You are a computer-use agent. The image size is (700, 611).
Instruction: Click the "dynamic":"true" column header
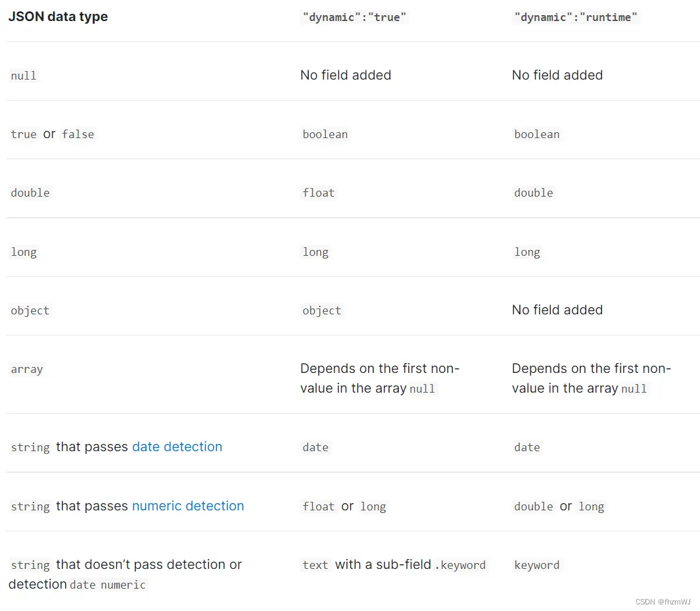(355, 17)
